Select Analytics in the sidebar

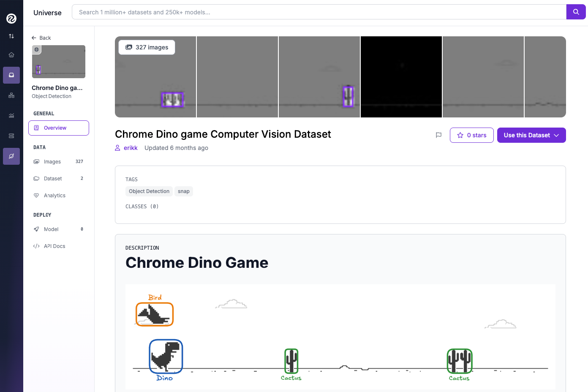(54, 196)
